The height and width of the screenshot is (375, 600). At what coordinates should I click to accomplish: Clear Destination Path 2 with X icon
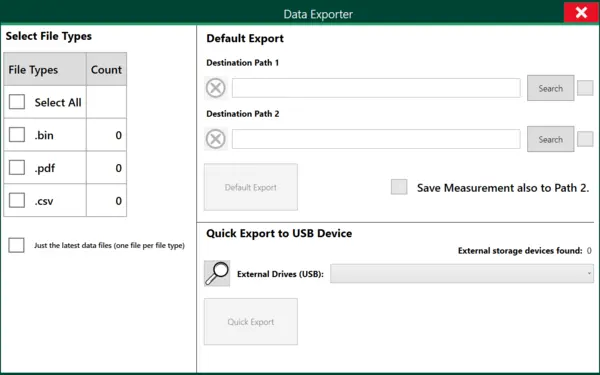(216, 139)
